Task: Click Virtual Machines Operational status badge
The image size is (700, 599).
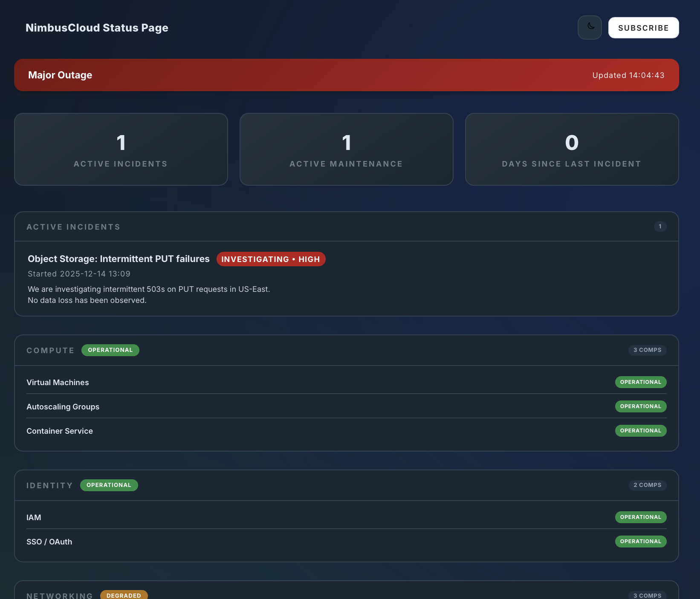Action: tap(640, 382)
